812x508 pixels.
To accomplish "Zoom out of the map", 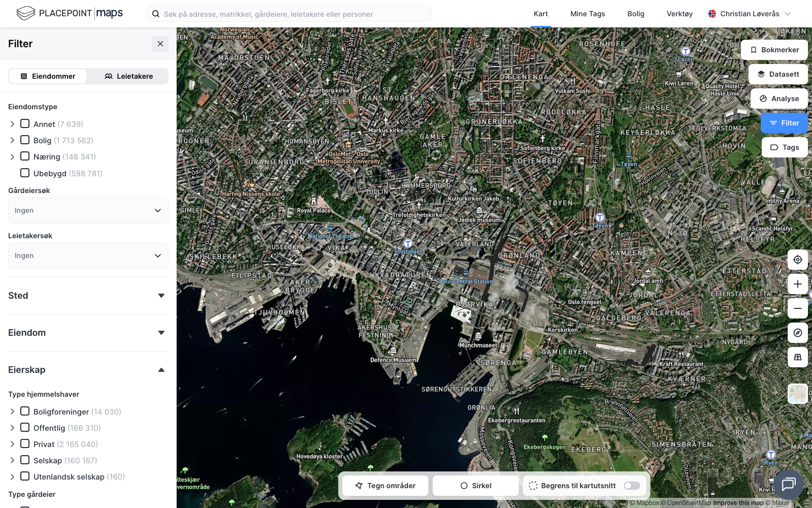I will coord(798,308).
